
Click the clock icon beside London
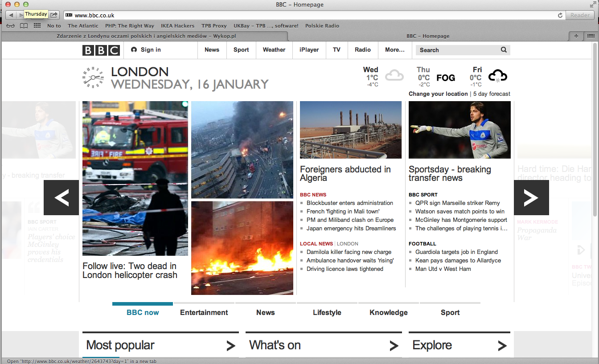coord(93,78)
